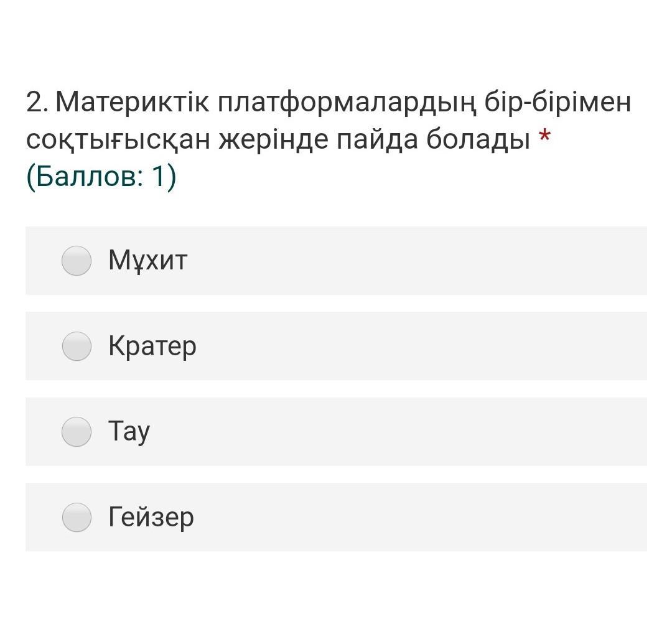Click the word "болады" in the question
Screen dimensions: 672x629
click(x=478, y=141)
